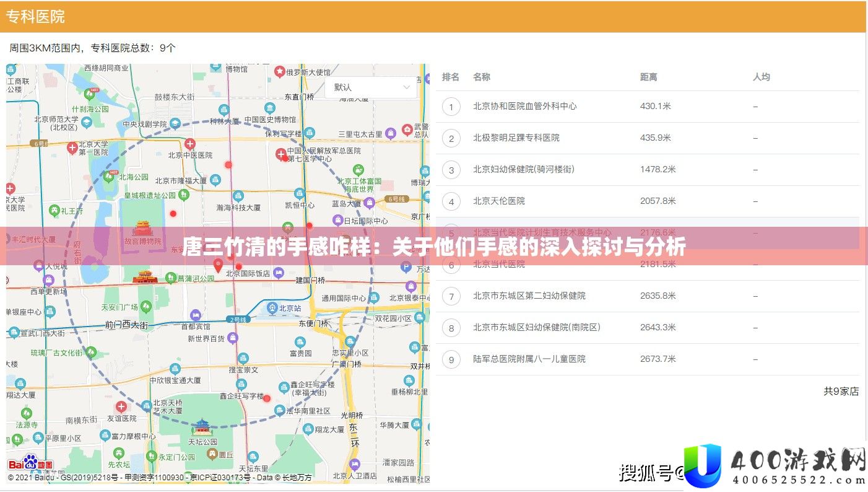This screenshot has width=868, height=492.
Task: Click the 2673.7米 distance value
Action: (658, 359)
